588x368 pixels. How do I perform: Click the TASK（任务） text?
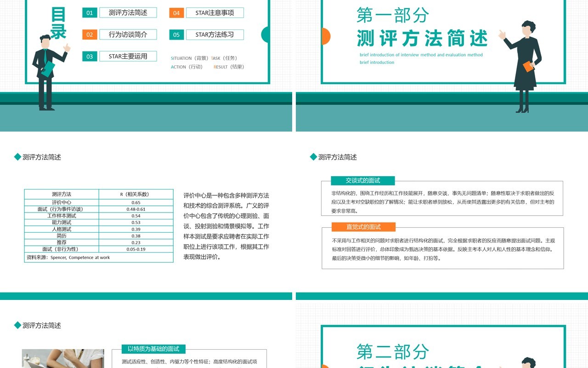click(224, 58)
